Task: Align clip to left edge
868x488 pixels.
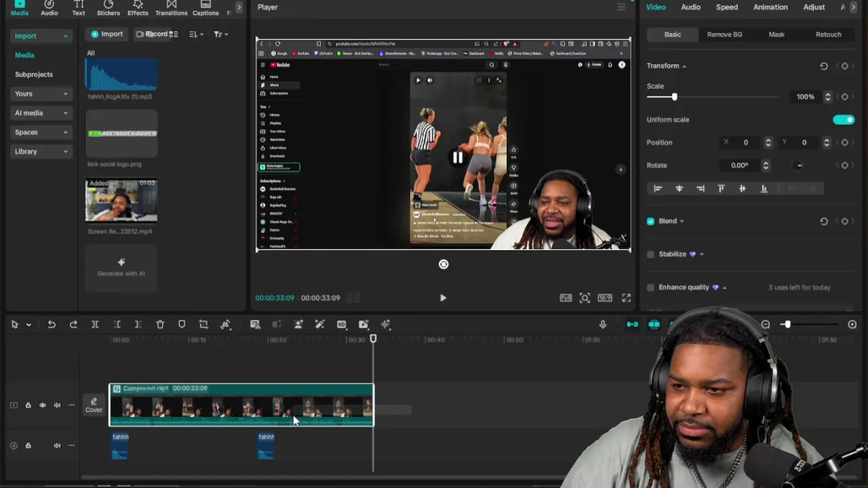Action: pos(658,188)
